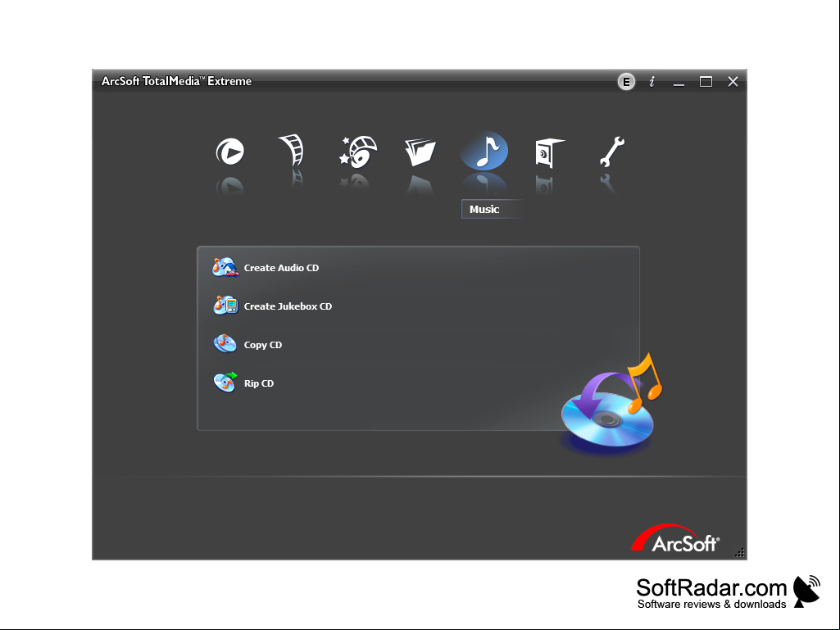Choose the Create Jukebox CD label
Image resolution: width=840 pixels, height=630 pixels.
(288, 306)
